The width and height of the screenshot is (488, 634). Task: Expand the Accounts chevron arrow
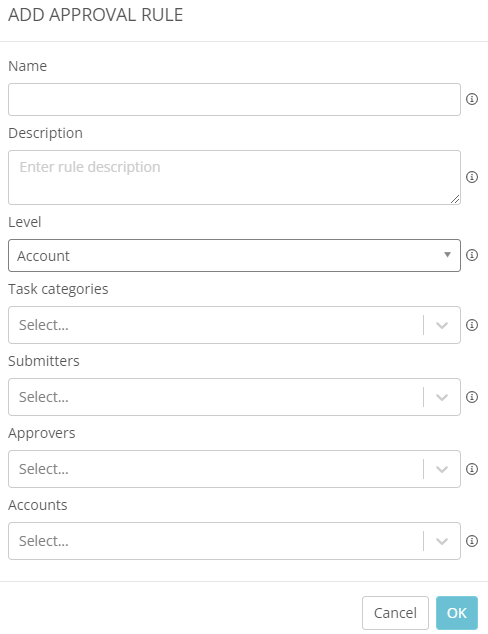coord(442,541)
